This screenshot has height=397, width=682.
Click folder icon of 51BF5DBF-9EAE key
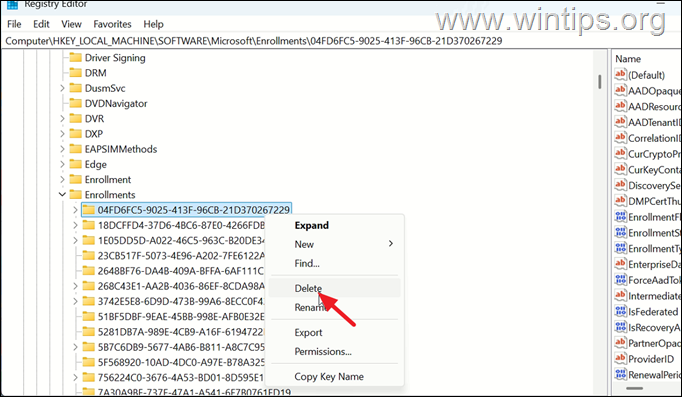[89, 317]
